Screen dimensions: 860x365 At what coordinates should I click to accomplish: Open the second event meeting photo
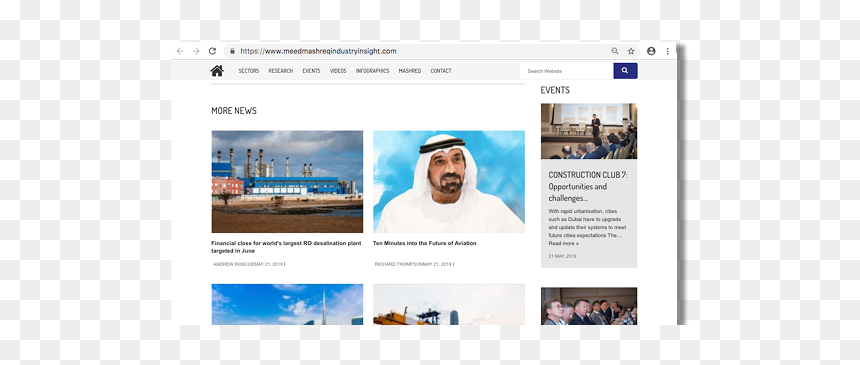tap(589, 306)
